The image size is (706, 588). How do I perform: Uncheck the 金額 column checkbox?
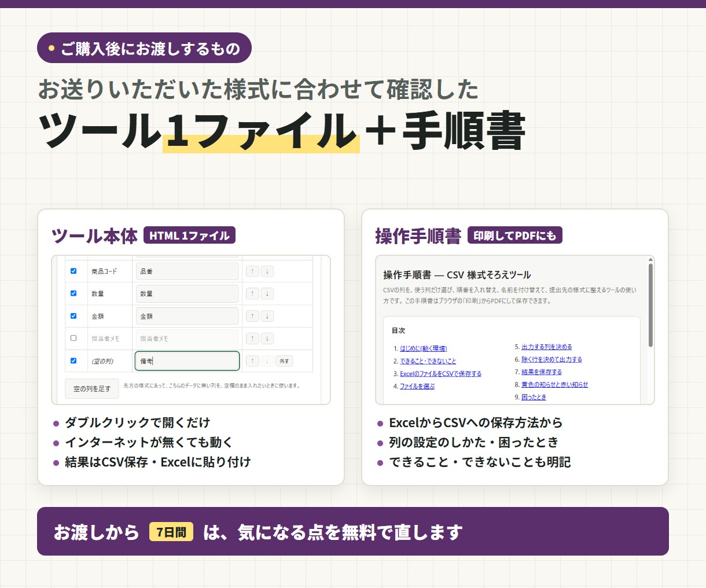pyautogui.click(x=73, y=316)
